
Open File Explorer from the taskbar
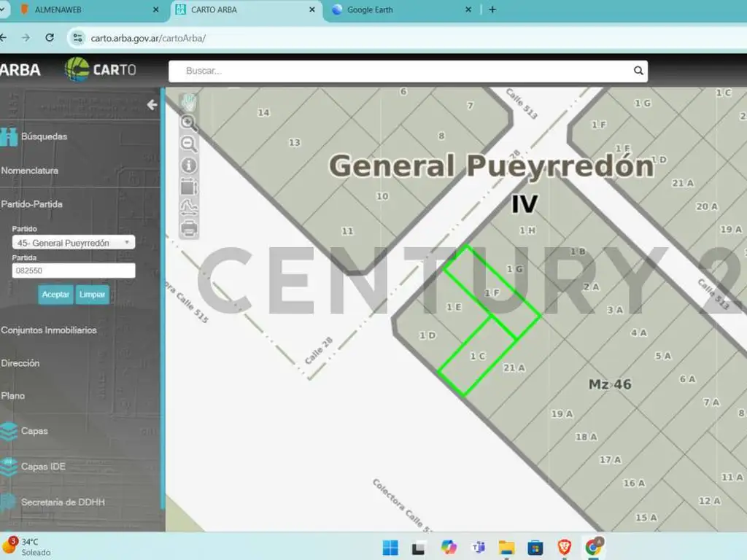[506, 548]
